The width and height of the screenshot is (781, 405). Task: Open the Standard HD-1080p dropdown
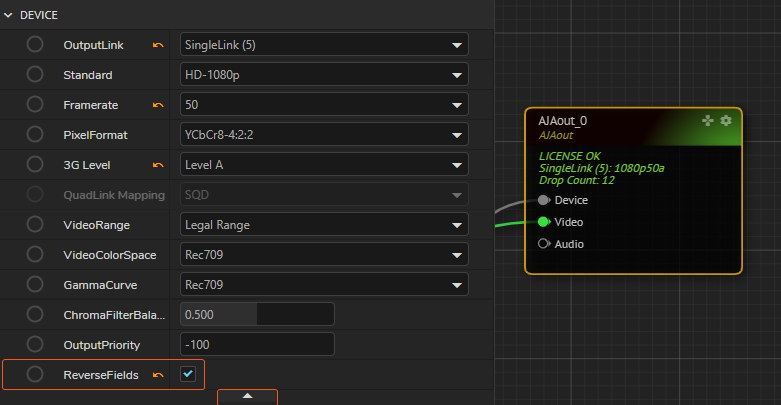[x=324, y=75]
